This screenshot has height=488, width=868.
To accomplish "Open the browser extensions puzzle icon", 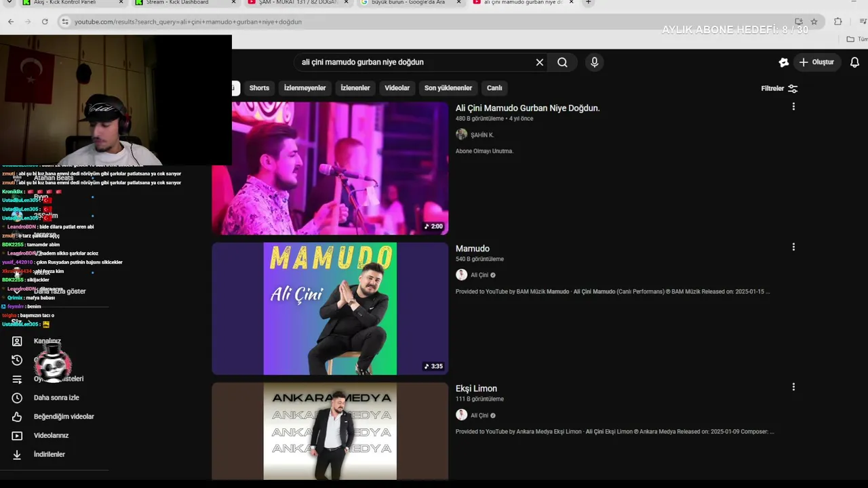I will [x=838, y=22].
